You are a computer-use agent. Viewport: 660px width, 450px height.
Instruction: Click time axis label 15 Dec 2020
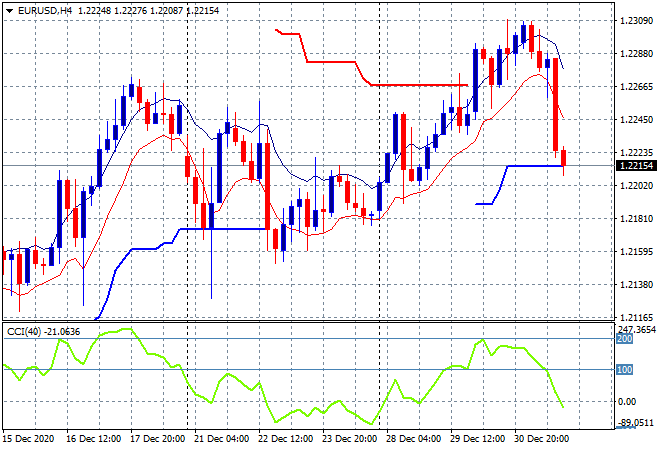pos(29,439)
